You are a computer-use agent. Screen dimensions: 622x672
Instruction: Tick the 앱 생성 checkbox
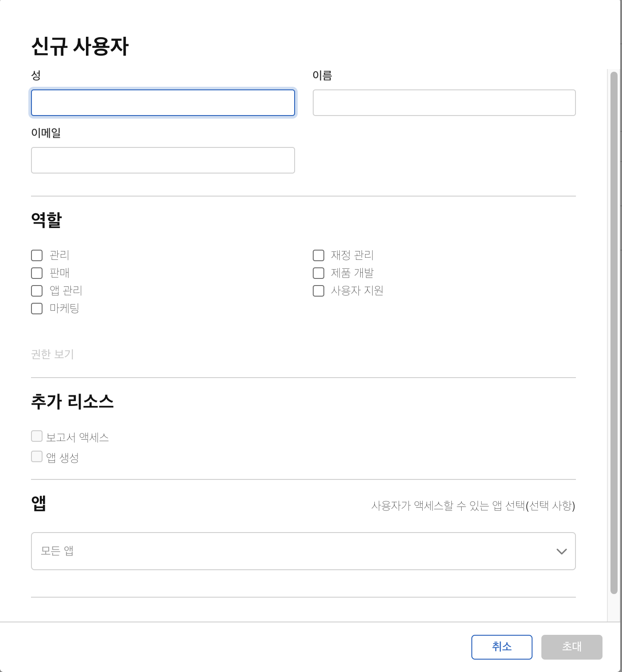click(37, 456)
